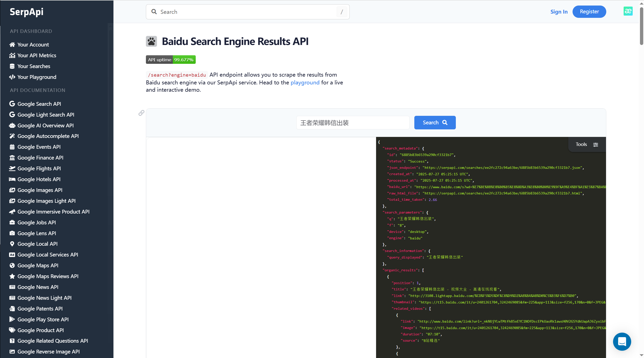Click the total_time_taken value 2.66
Screen dimensions: 644x358
433,200
